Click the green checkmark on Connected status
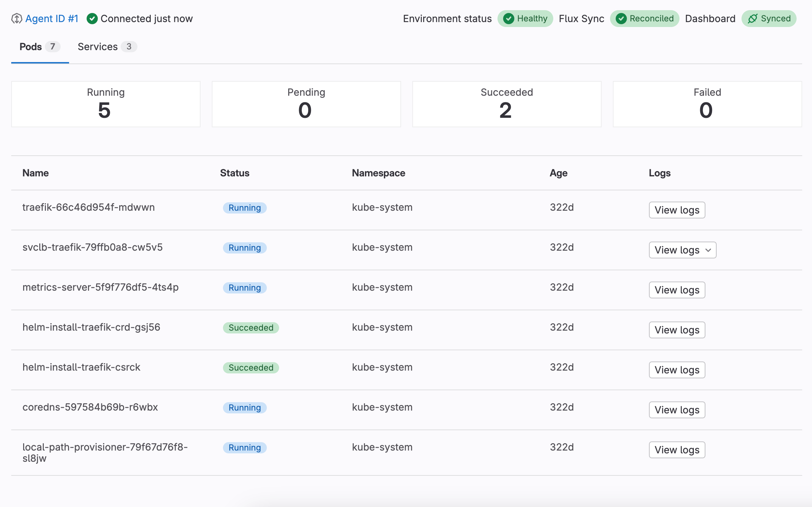Screen dimensions: 812x507 point(92,19)
